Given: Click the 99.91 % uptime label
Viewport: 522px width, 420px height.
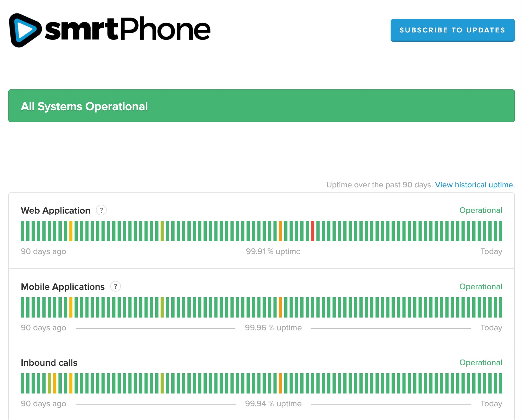Looking at the screenshot, I should (273, 251).
